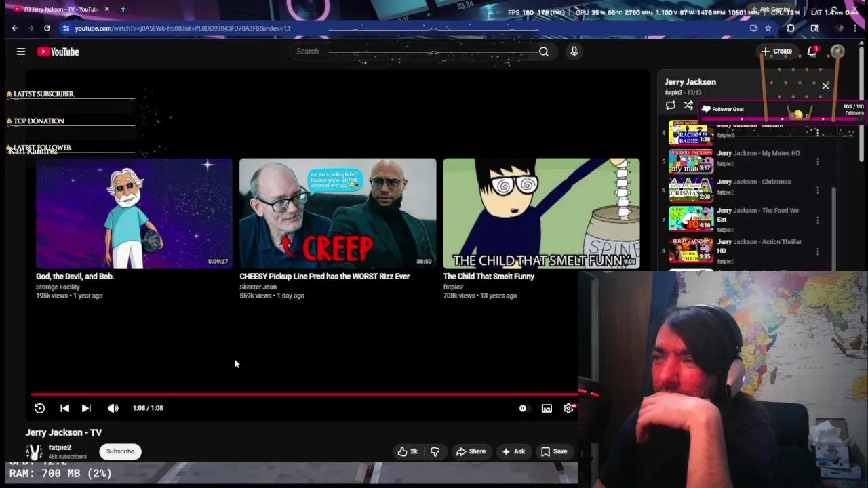Open the account avatar menu

tap(838, 52)
